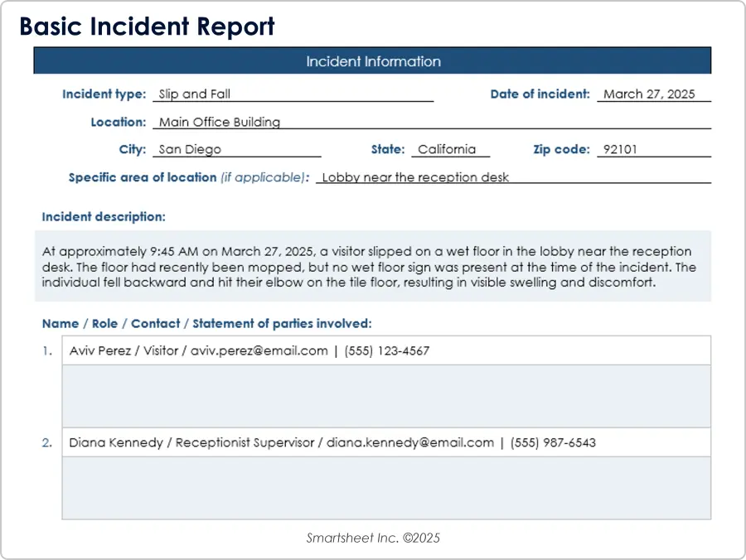Click the Location field showing Main Office Building
Viewport: 746px width, 560px height.
(431, 122)
